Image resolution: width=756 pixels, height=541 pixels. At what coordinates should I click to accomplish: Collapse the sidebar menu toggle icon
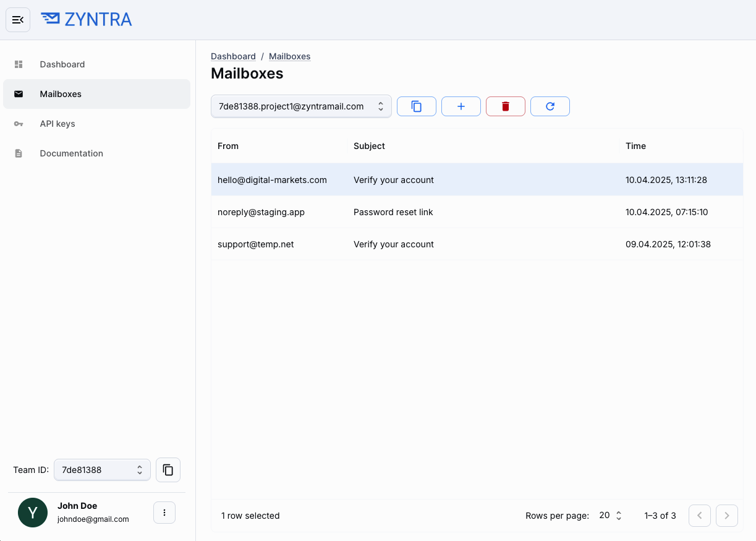[x=18, y=20]
